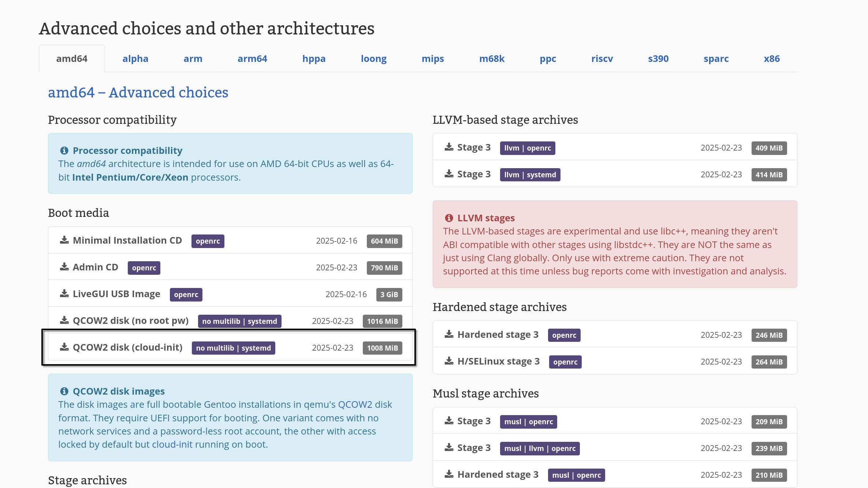Download Hardened stage 3 openrc archive

pyautogui.click(x=498, y=334)
